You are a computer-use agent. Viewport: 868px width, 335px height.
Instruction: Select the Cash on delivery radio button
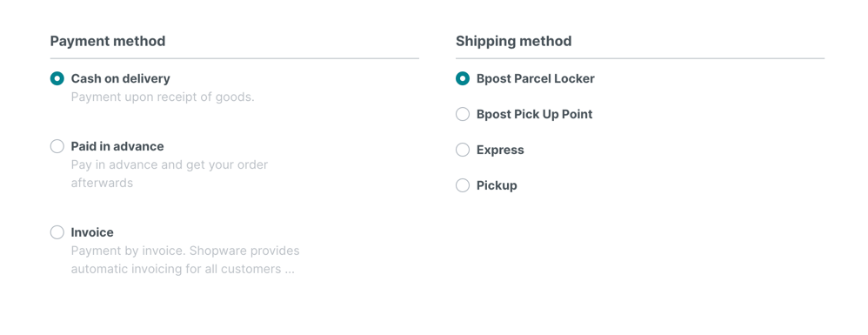(x=57, y=78)
